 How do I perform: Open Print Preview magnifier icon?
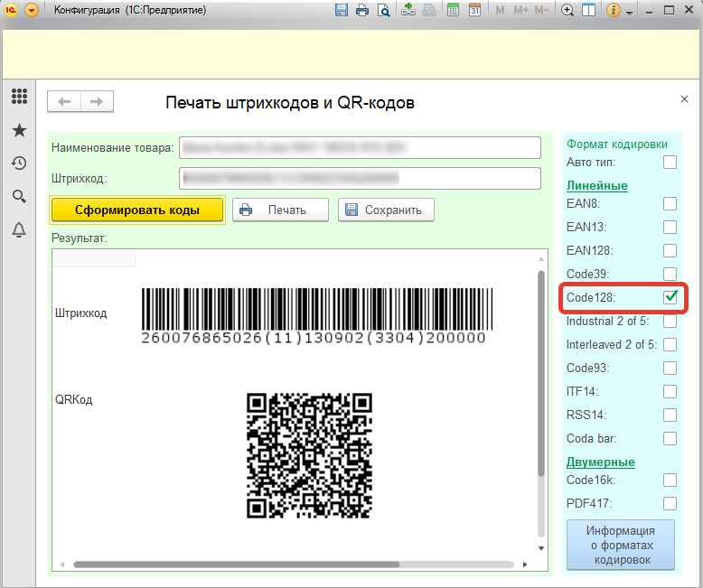[384, 10]
